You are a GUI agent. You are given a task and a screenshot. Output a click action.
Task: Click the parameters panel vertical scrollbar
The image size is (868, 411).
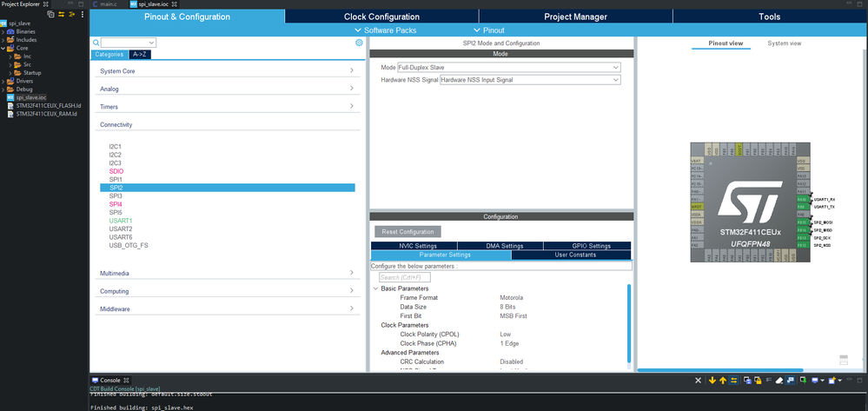pyautogui.click(x=629, y=323)
